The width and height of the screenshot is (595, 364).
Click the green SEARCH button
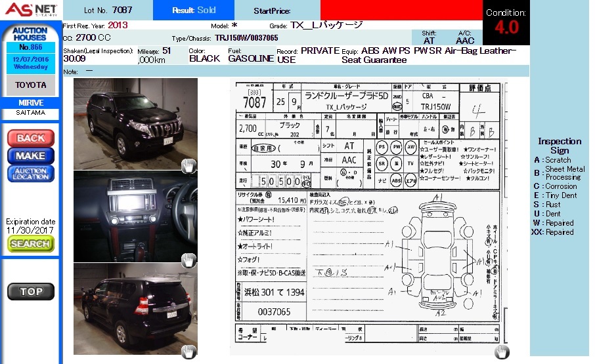[30, 243]
